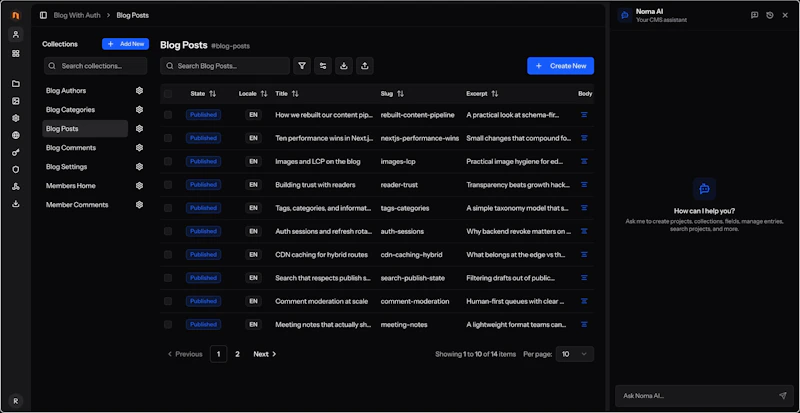
Task: Click the R user avatar at the bottom of the left rail
Action: click(16, 401)
